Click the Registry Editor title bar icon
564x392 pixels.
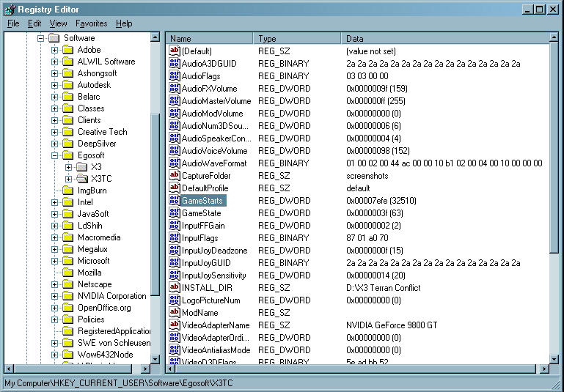click(10, 10)
